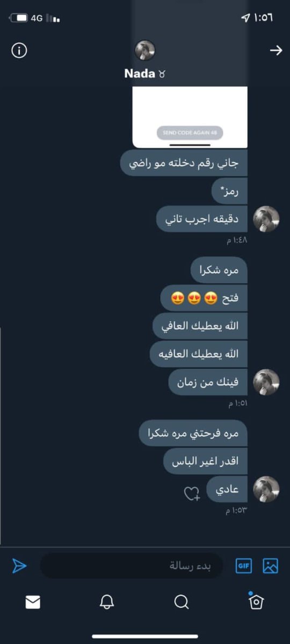Go to the Messages tab envelope

pyautogui.click(x=33, y=603)
